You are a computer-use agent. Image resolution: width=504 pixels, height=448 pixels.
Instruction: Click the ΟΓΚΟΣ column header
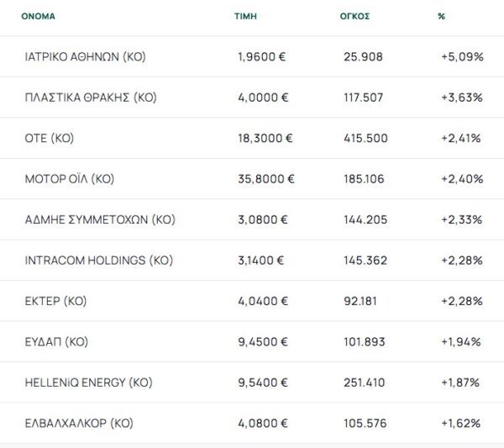pos(355,16)
